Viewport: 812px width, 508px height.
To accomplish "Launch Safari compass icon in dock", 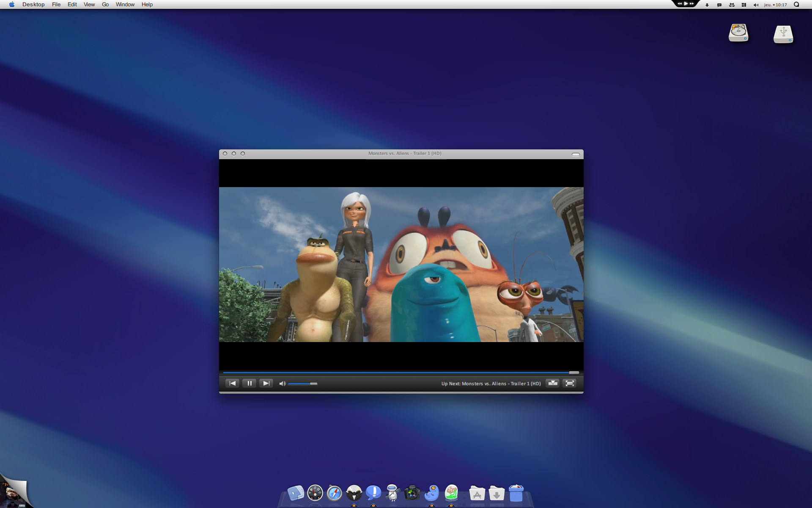I will [x=335, y=493].
